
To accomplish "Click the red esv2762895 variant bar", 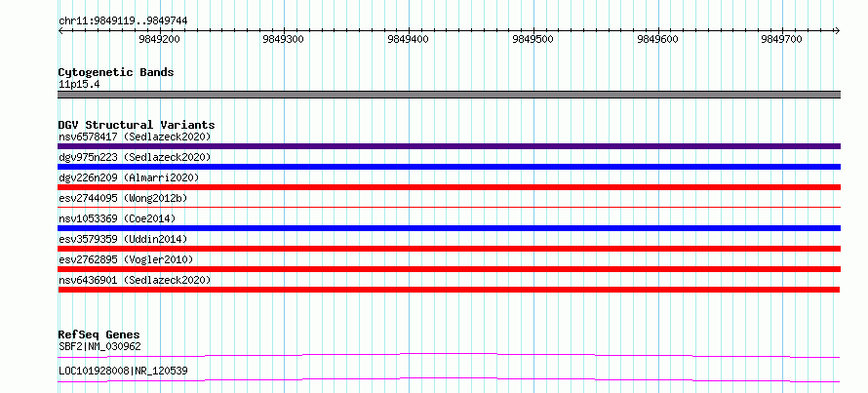I will click(x=449, y=269).
